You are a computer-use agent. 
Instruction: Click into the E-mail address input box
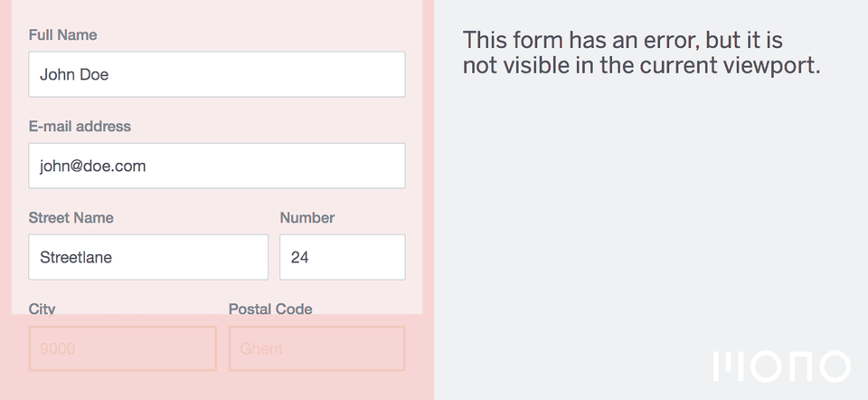coord(217,166)
